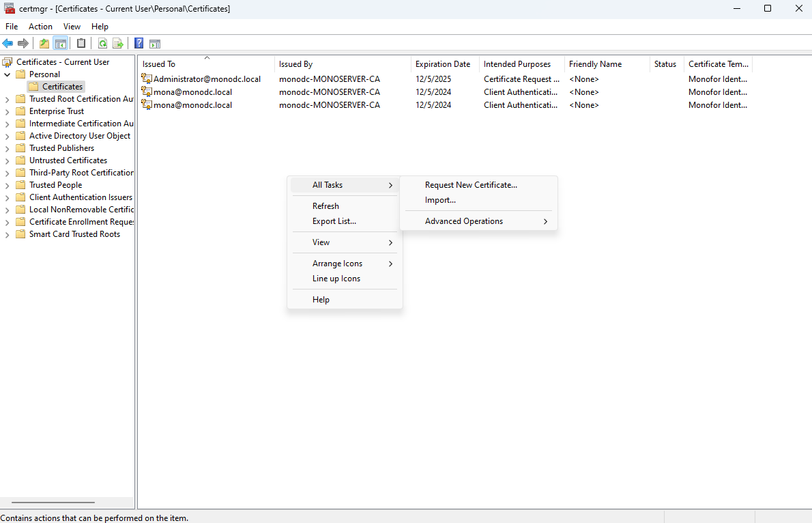Expand the Smart Card Trusted Roots node

pyautogui.click(x=8, y=234)
